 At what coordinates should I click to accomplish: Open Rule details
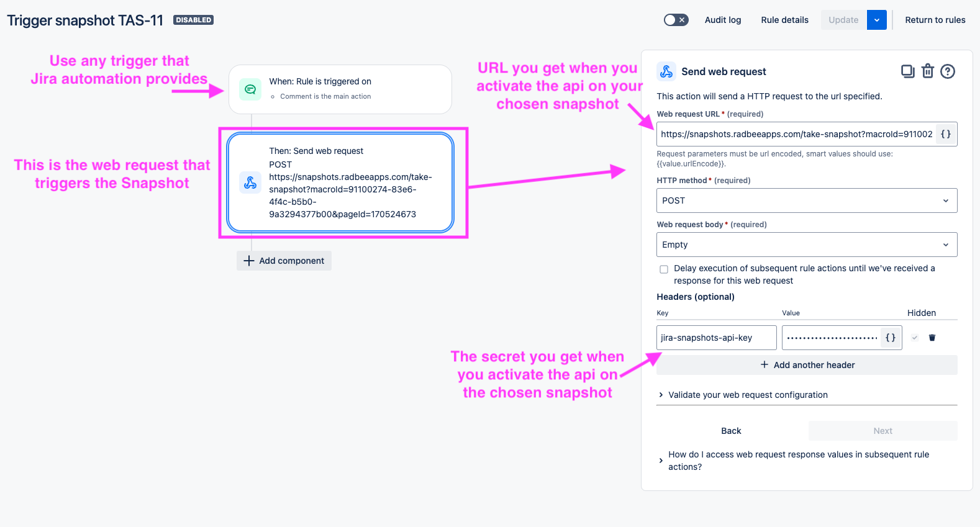click(785, 20)
